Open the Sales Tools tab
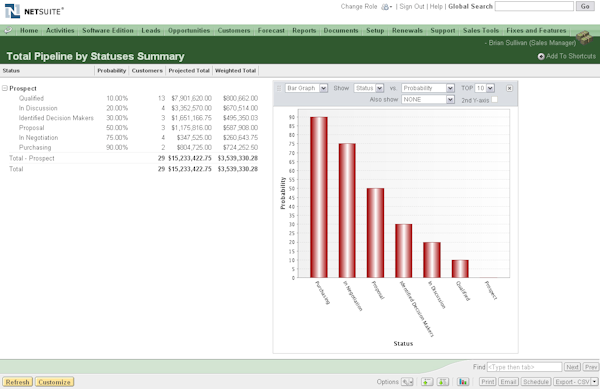Viewport: 600px width, 389px height. click(x=481, y=30)
